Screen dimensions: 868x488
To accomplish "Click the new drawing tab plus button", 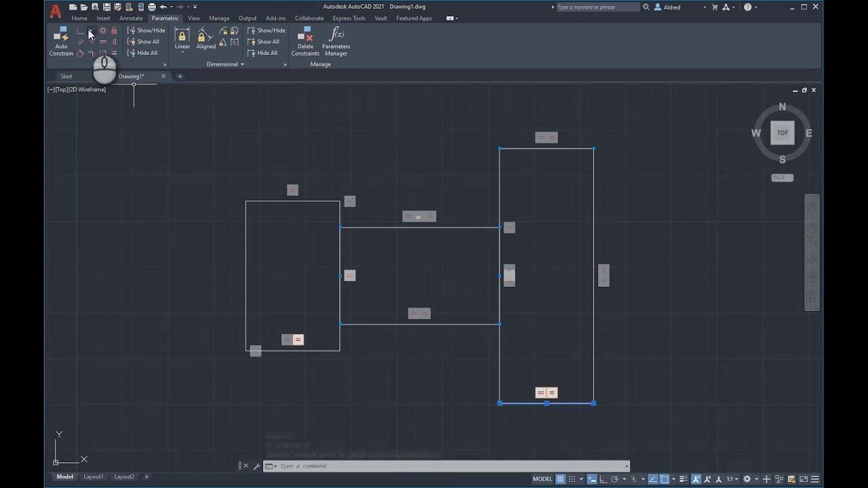I will coord(180,77).
